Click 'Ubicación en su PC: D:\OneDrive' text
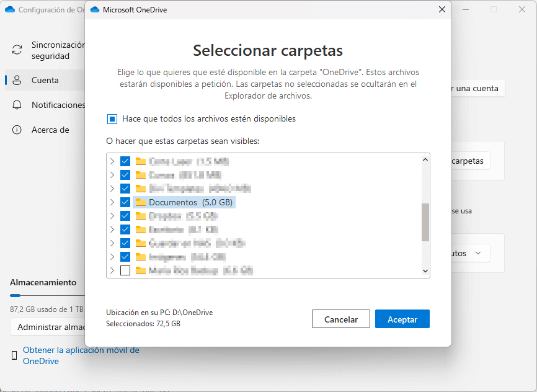The height and width of the screenshot is (392, 537). click(159, 313)
